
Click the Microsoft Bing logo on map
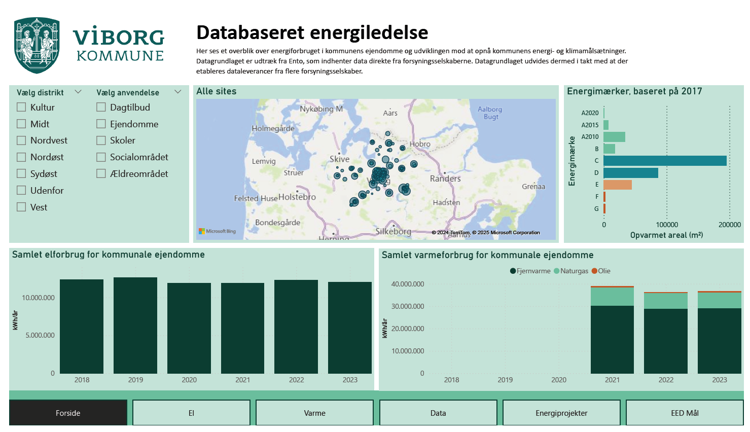(x=217, y=231)
